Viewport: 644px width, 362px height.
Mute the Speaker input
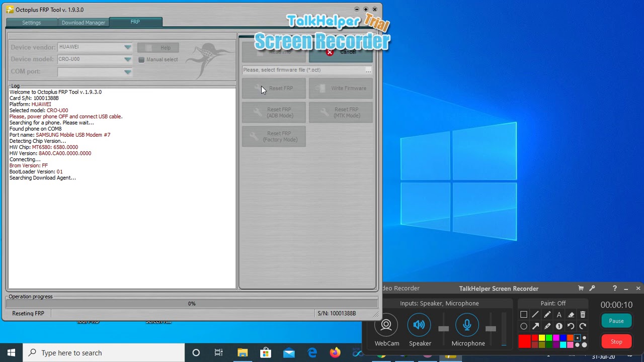click(x=419, y=325)
